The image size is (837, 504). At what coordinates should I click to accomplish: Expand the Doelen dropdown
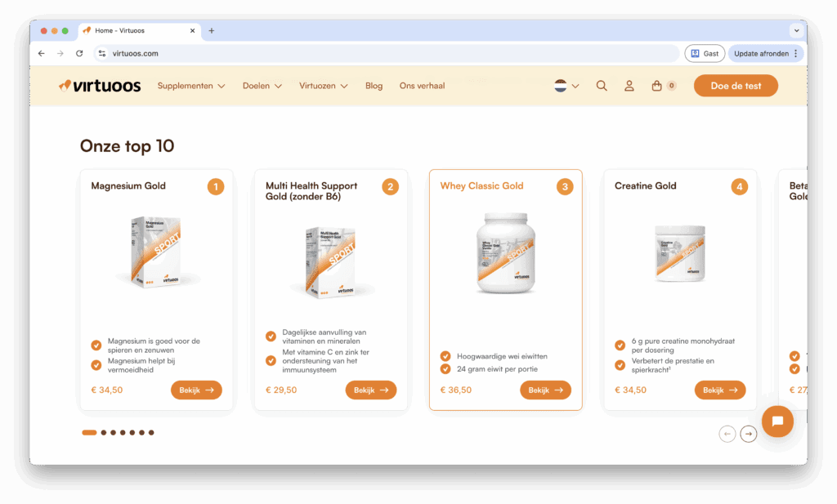click(262, 86)
